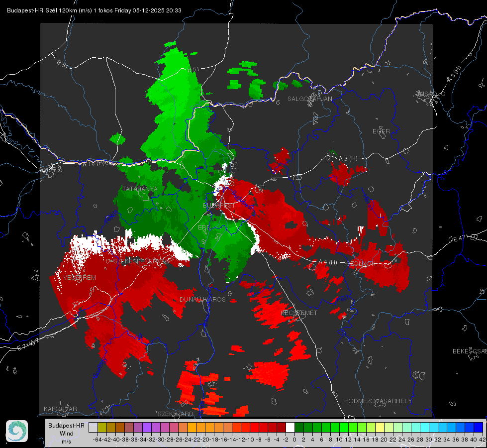Image resolution: width=487 pixels, height=448 pixels.
Task: Click the BEKESCSABA city label
Action: pyautogui.click(x=470, y=351)
